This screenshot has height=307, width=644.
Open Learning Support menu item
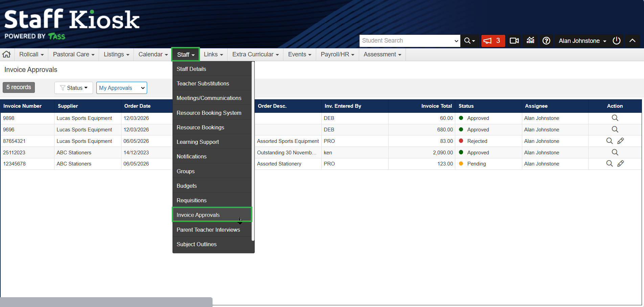click(212, 142)
